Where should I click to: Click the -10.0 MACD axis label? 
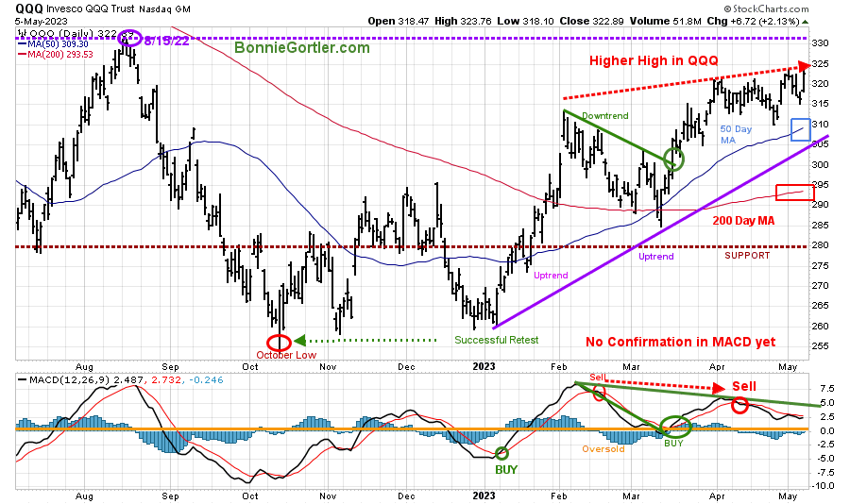tap(823, 486)
